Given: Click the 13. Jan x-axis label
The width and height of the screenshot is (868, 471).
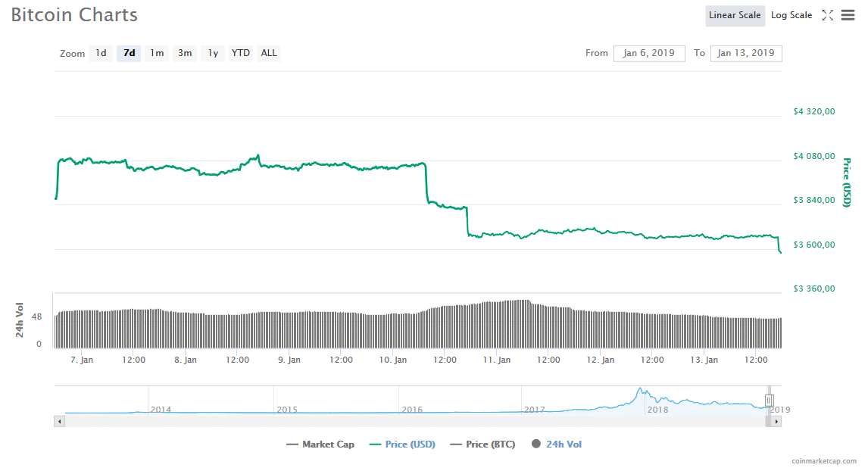Looking at the screenshot, I should pos(704,360).
